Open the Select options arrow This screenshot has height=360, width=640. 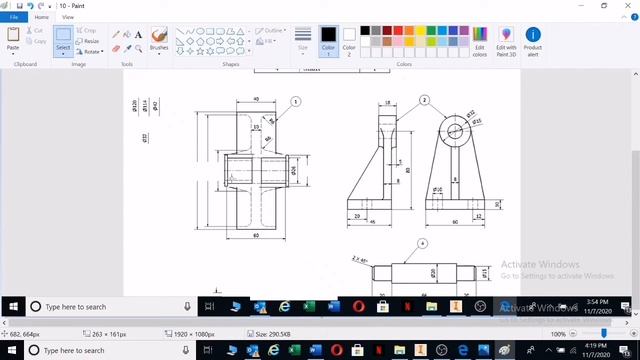click(x=63, y=54)
